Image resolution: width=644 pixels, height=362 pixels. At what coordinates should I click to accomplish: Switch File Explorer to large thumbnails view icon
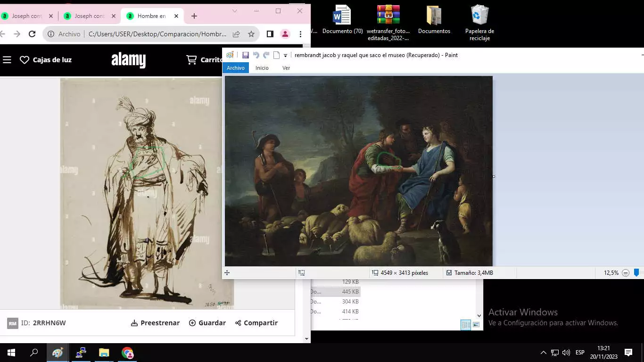tap(476, 325)
